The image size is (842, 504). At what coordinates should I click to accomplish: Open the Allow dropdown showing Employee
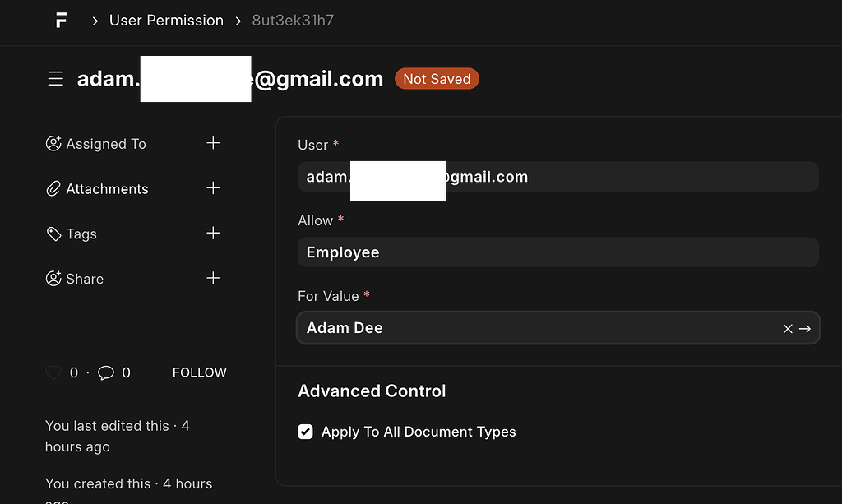click(x=557, y=252)
